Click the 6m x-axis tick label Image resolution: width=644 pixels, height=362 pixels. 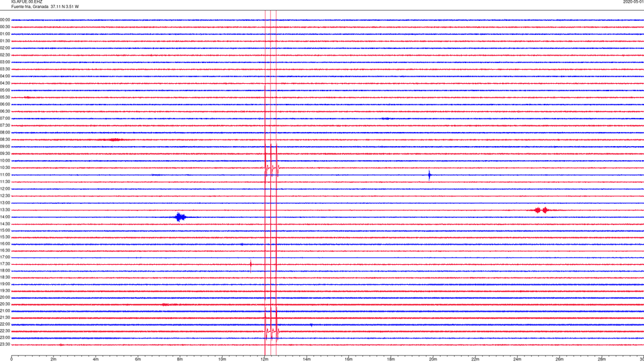coord(138,359)
